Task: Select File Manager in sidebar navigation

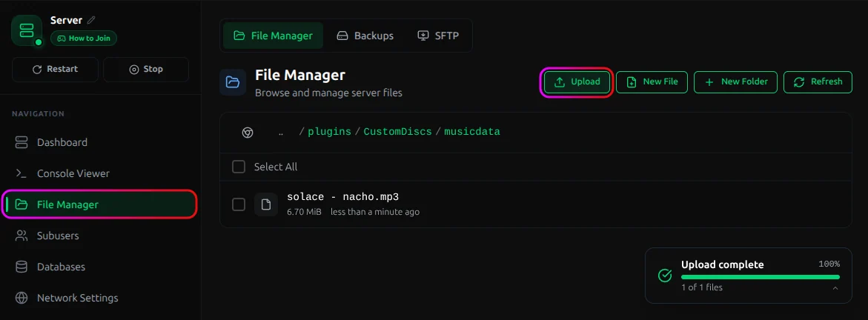Action: click(x=99, y=204)
